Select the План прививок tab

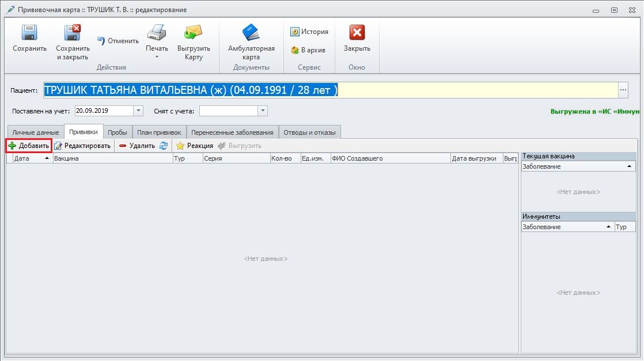point(159,132)
